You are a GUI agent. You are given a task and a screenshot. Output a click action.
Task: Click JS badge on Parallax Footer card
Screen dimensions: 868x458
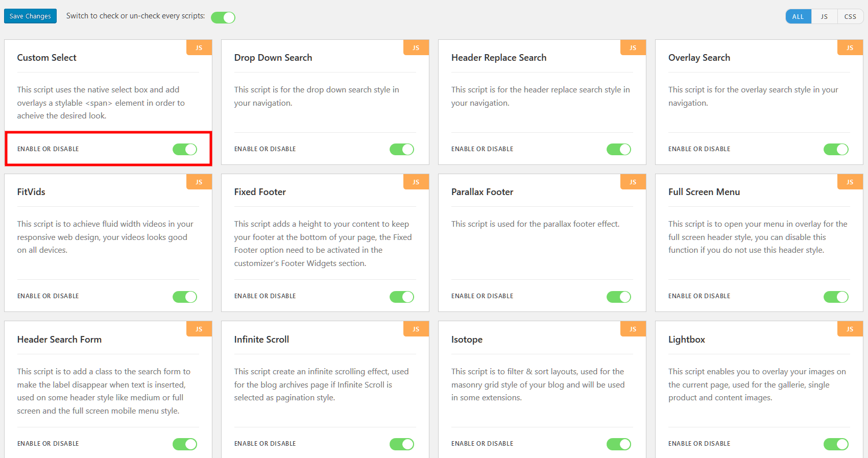click(633, 182)
